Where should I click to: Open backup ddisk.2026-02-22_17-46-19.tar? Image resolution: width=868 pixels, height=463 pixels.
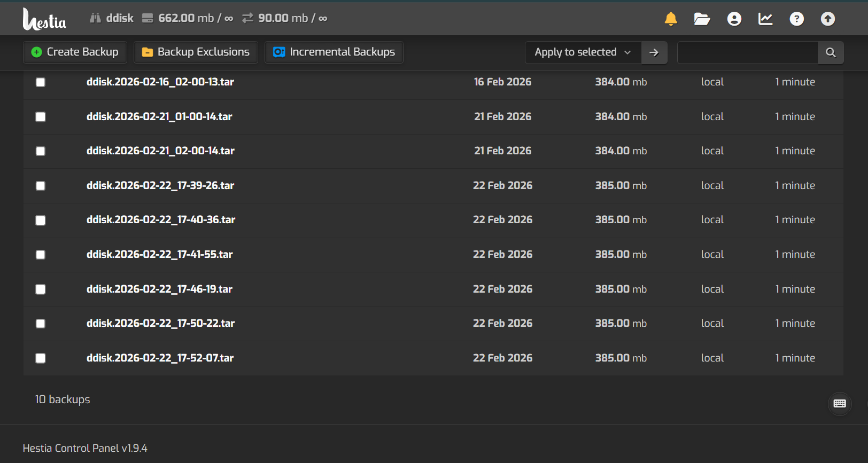pos(159,289)
